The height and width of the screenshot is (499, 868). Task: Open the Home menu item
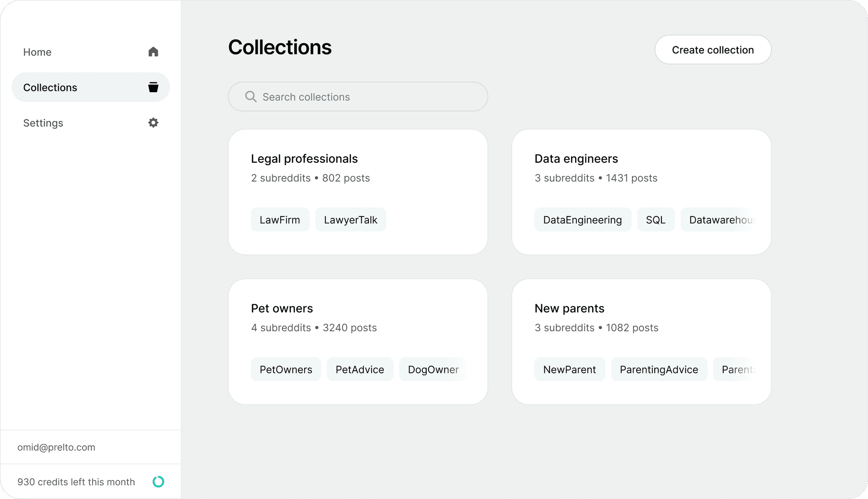pos(38,52)
